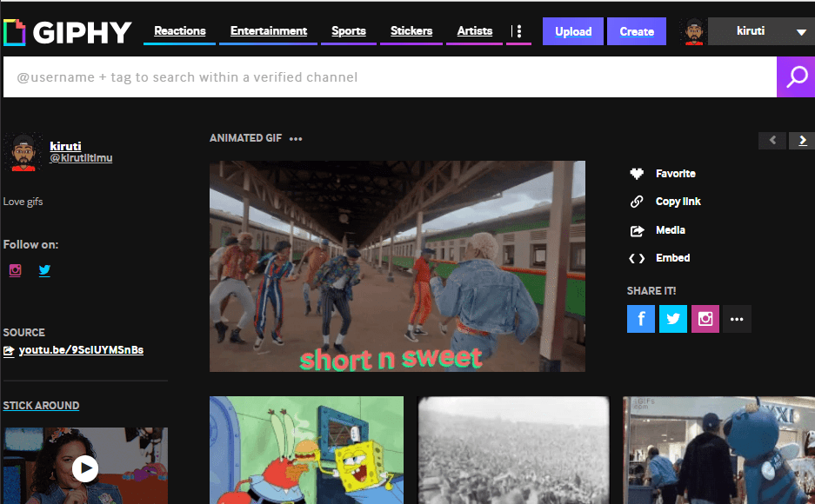Open the youtu.be/9SclUYMSnBs source link

(x=81, y=350)
